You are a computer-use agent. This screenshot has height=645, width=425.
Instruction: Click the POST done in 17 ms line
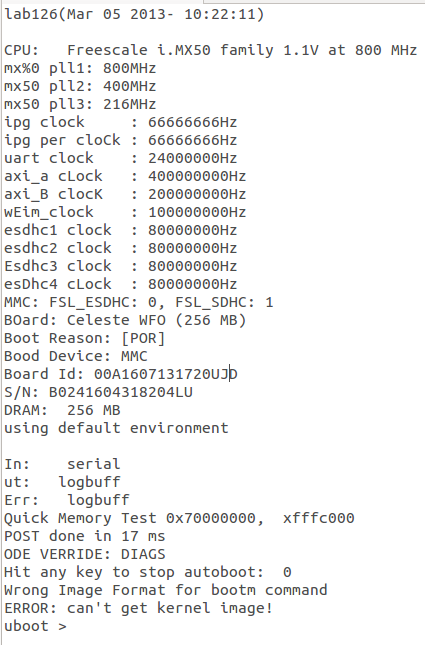[85, 536]
